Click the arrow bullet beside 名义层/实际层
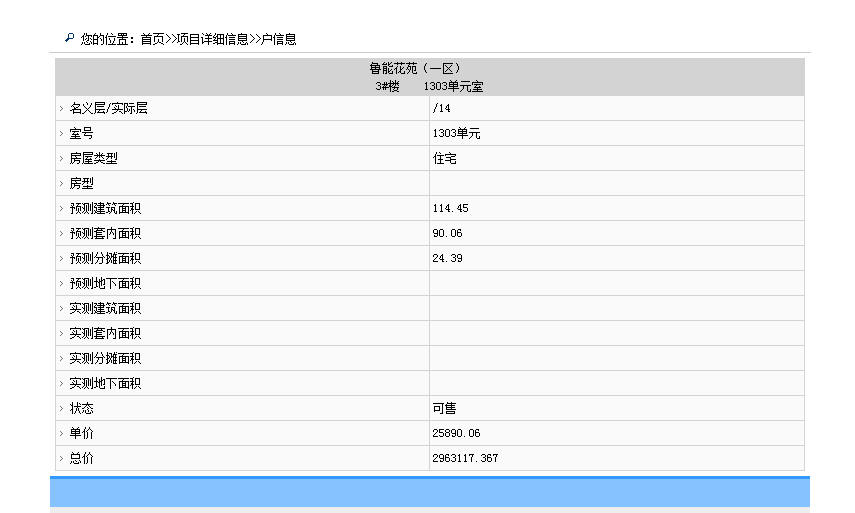The width and height of the screenshot is (855, 513). coord(61,108)
